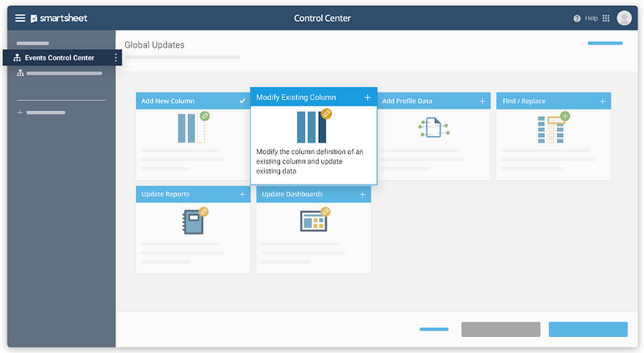Click the green pencil badge on Add New Column
The height and width of the screenshot is (353, 644).
point(204,116)
